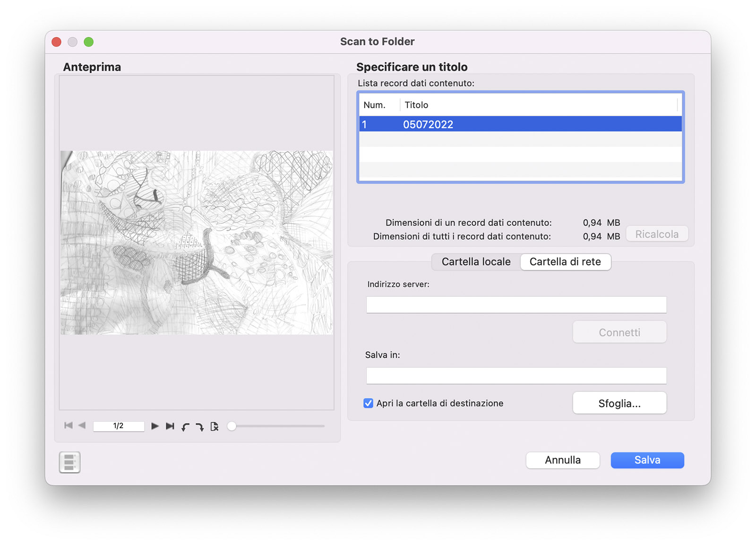This screenshot has width=756, height=545.
Task: Go to the previous preview page
Action: pos(82,425)
